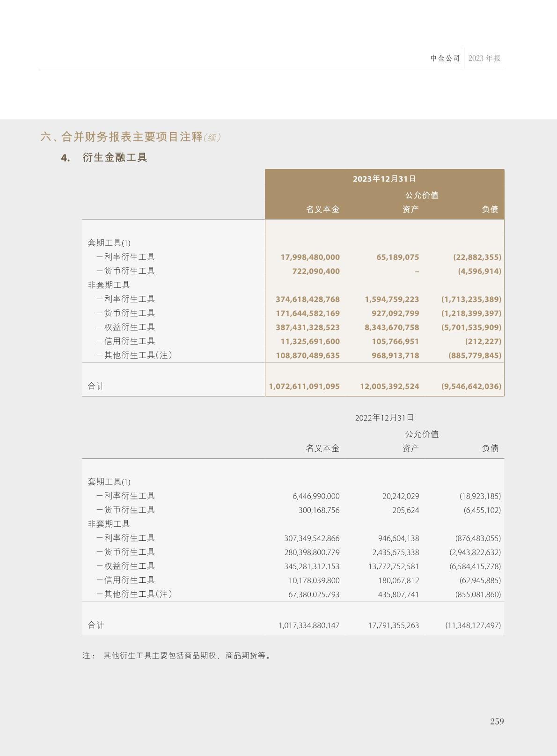
Task: Click 2022 total assets value 17,791,355,263
Action: 393,625
